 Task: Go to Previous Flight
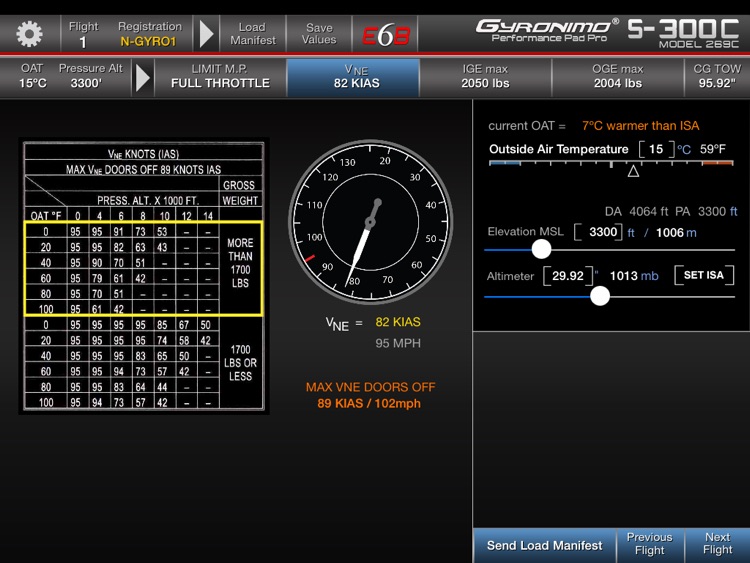coord(650,544)
